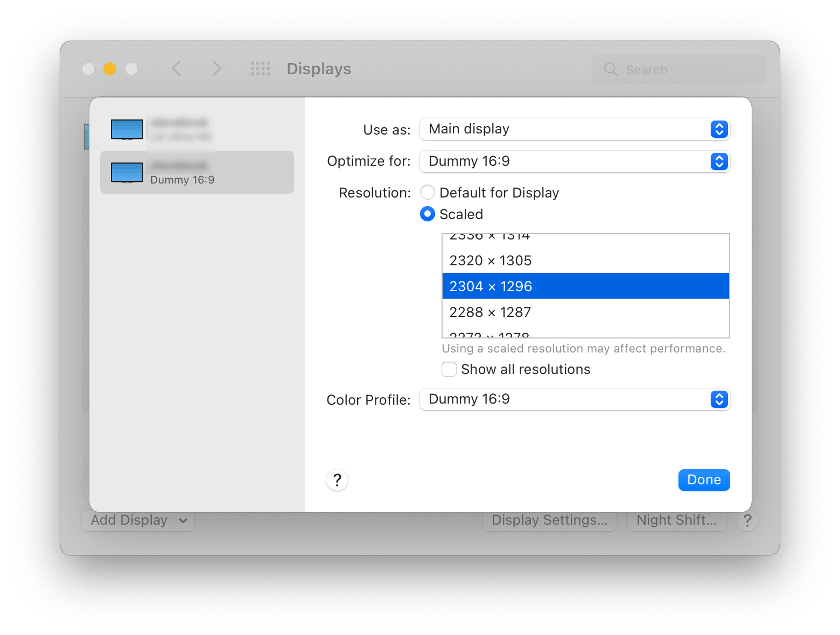Image resolution: width=840 pixels, height=635 pixels.
Task: Open Display Settings… button
Action: [x=550, y=520]
